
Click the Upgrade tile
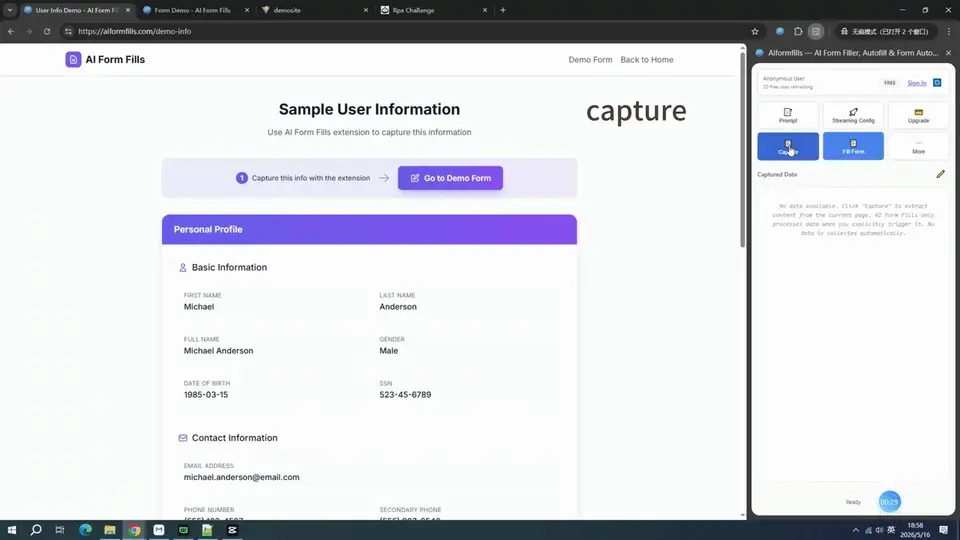[x=918, y=115]
